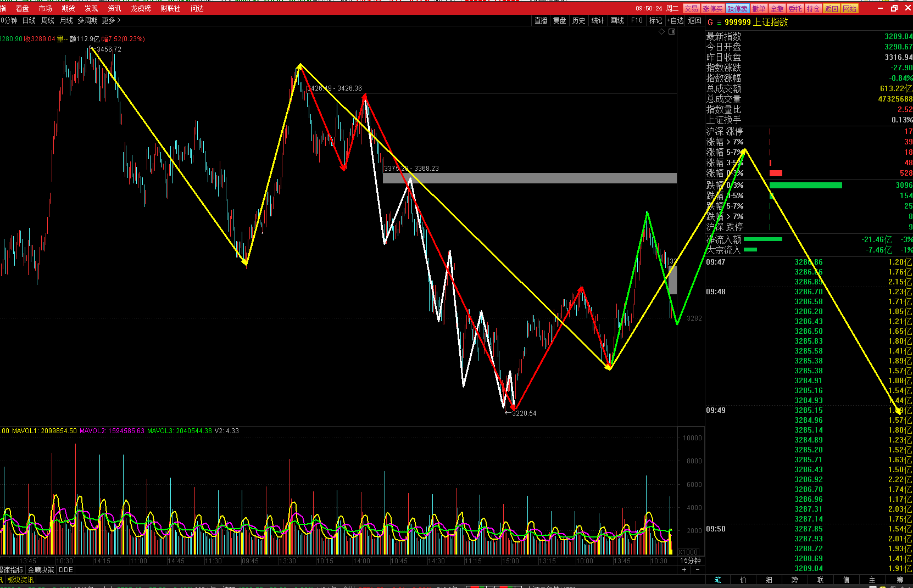Zoom in with the plus button
The height and width of the screenshot is (588, 913).
click(x=684, y=570)
